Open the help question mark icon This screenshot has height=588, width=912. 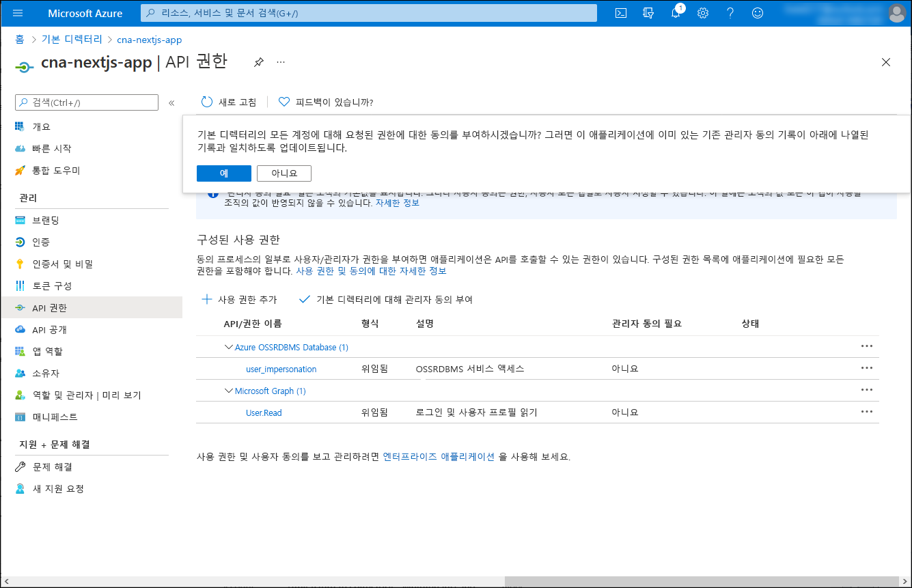[730, 13]
